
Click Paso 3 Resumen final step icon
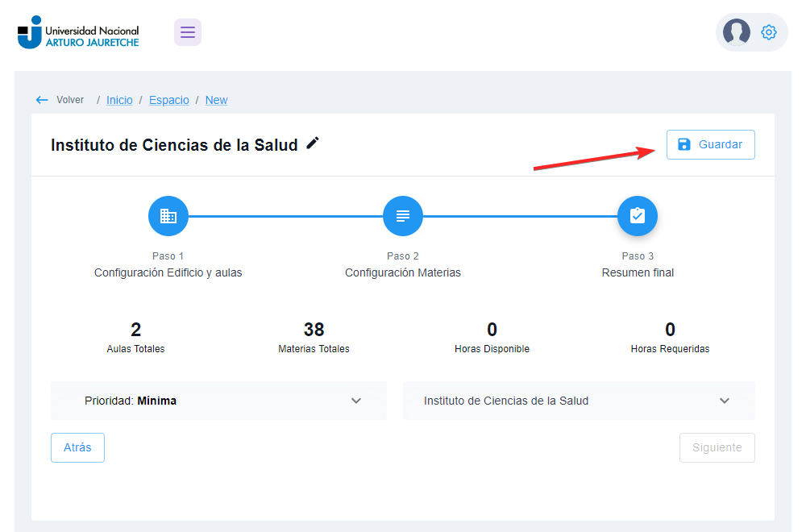click(638, 216)
